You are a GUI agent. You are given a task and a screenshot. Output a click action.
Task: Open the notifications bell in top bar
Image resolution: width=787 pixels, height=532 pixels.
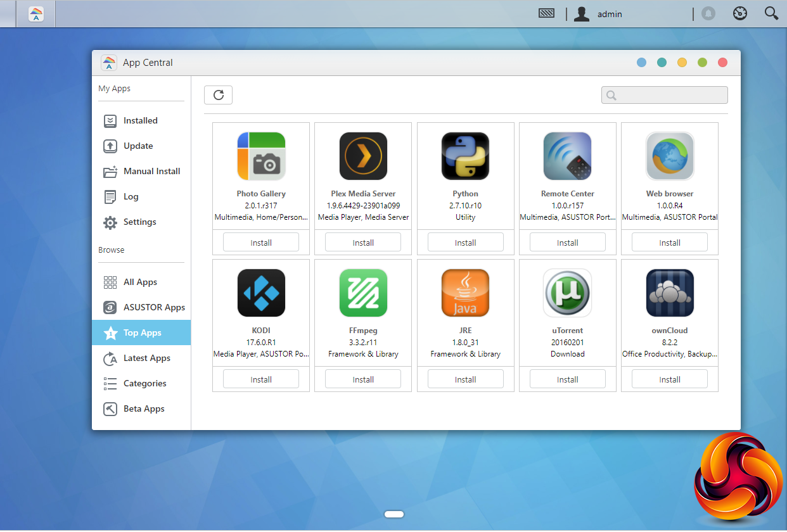click(708, 13)
